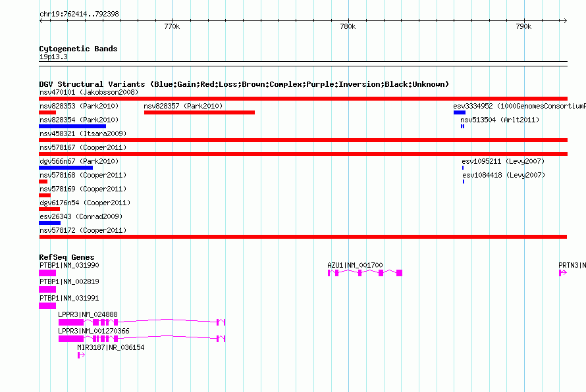586x392 pixels.
Task: Click the 19p13.3 cytogenetic band bar
Action: pyautogui.click(x=303, y=64)
